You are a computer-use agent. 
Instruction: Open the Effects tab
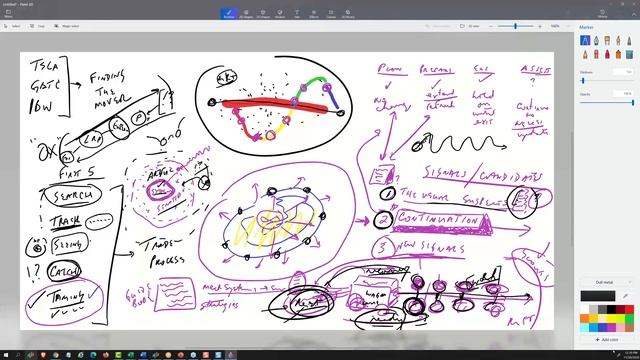coord(313,13)
